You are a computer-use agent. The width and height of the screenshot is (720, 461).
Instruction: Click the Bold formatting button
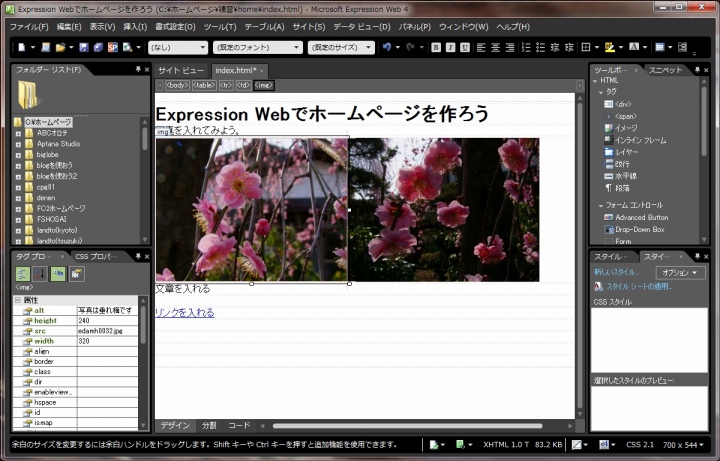436,47
